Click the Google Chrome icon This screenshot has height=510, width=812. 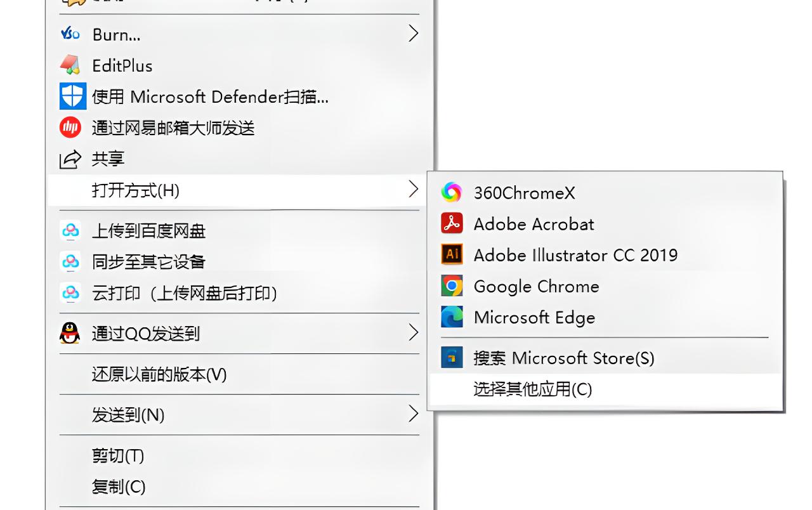452,285
